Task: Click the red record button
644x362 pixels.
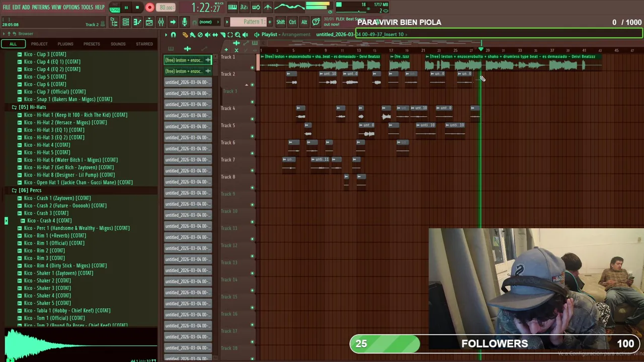Action: click(149, 8)
